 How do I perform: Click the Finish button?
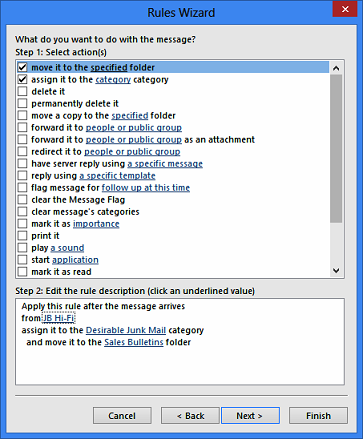tap(318, 416)
